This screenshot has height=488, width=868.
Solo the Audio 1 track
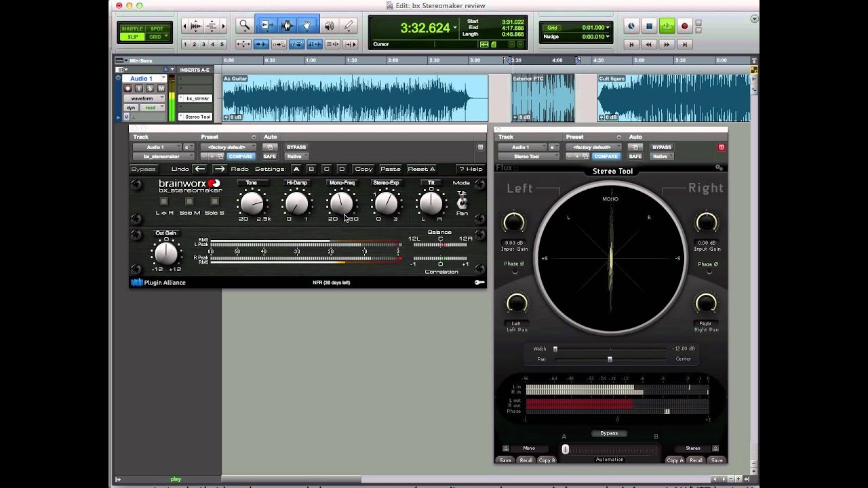coord(151,88)
